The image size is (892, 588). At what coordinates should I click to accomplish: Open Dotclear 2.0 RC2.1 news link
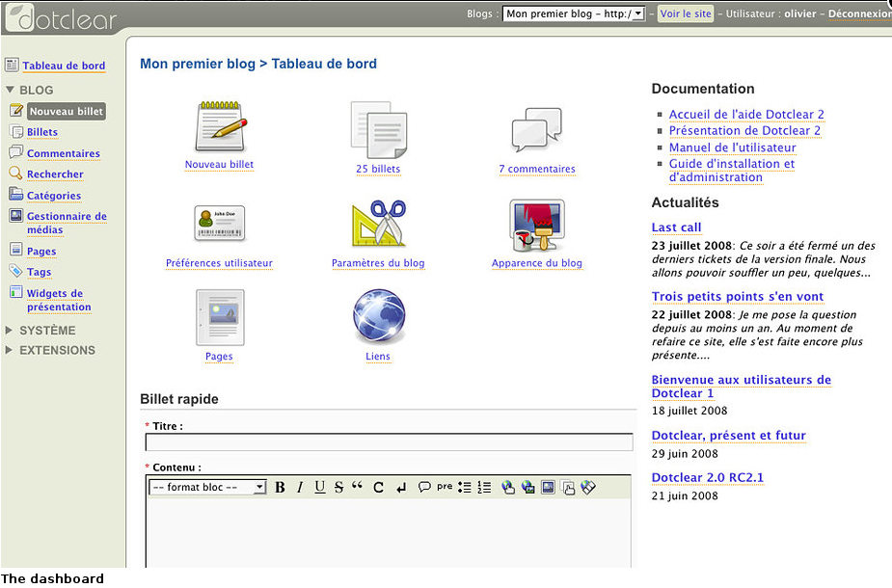[x=708, y=478]
